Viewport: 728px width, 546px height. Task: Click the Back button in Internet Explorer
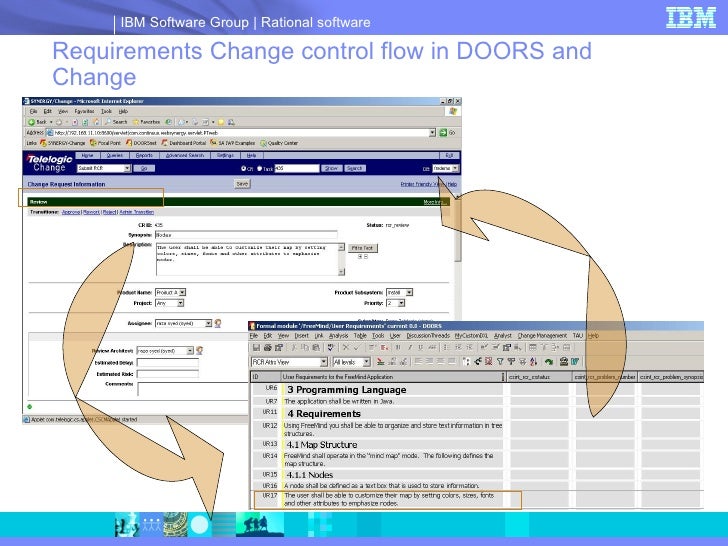click(38, 122)
